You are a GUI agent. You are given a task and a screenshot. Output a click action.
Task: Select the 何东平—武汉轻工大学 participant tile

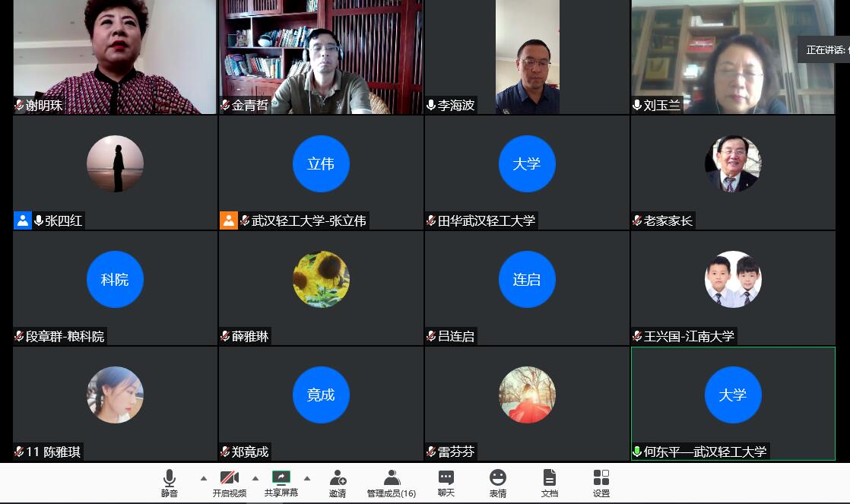click(733, 403)
